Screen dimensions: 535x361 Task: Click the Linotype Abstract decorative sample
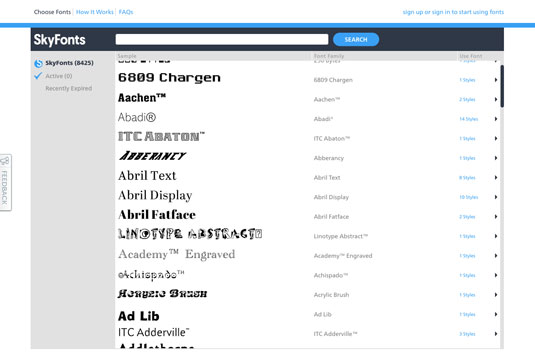(x=190, y=234)
